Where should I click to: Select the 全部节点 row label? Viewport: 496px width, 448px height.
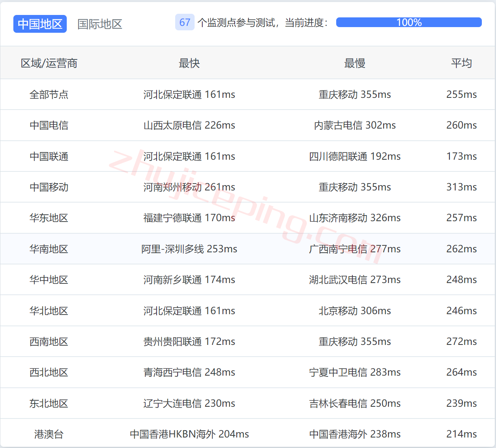(49, 94)
